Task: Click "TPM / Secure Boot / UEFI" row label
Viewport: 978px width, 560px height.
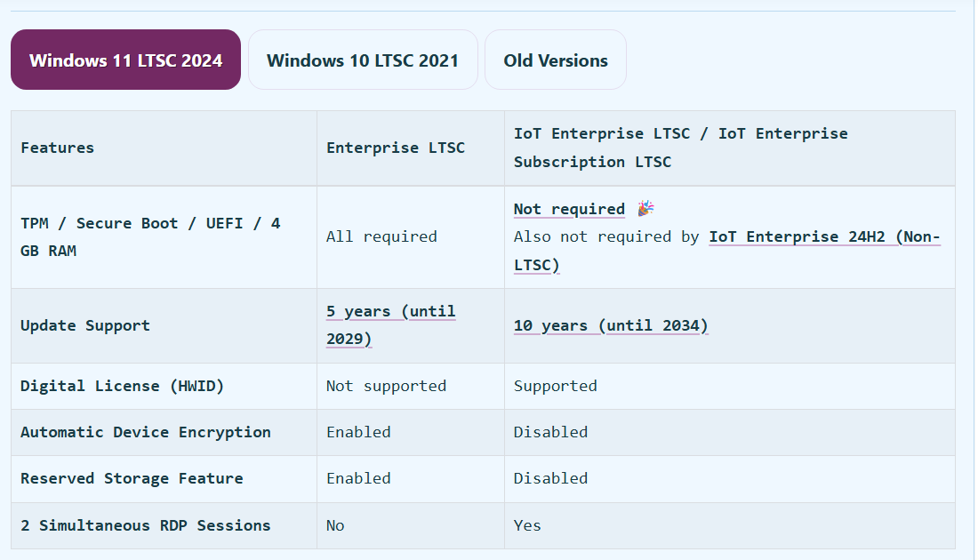Action: coord(150,237)
